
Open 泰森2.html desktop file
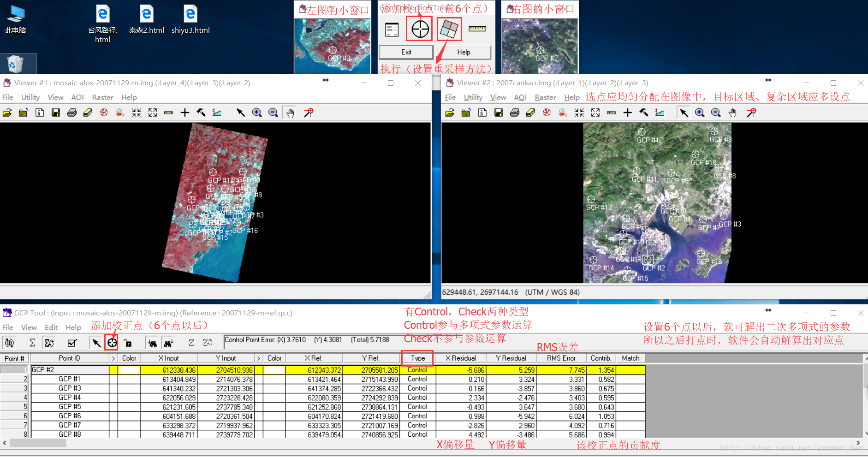[x=147, y=19]
